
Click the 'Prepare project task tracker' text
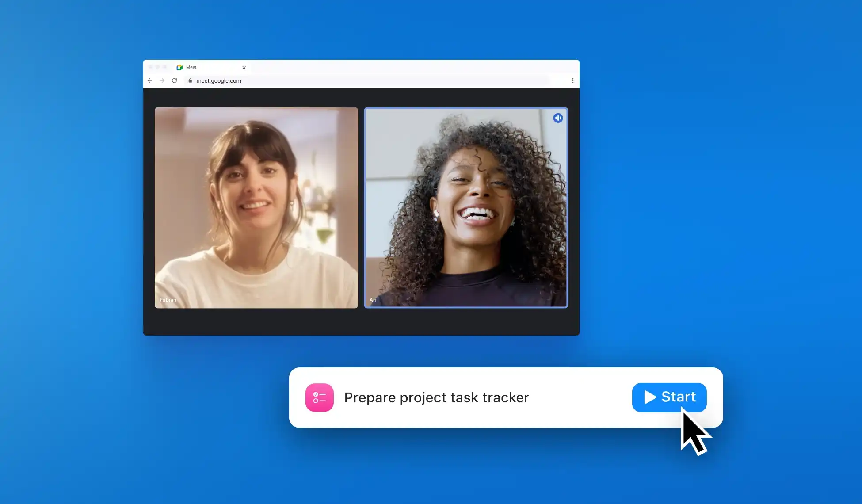pyautogui.click(x=436, y=397)
